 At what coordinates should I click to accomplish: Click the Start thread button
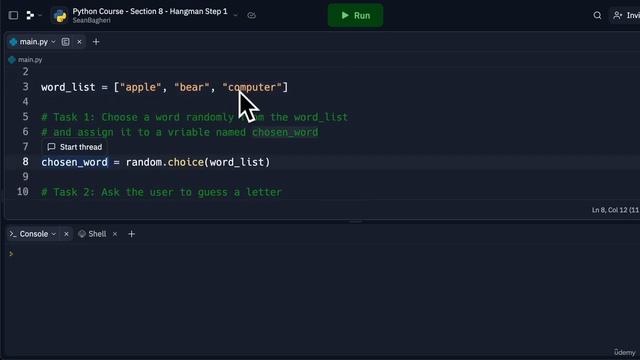(x=75, y=147)
